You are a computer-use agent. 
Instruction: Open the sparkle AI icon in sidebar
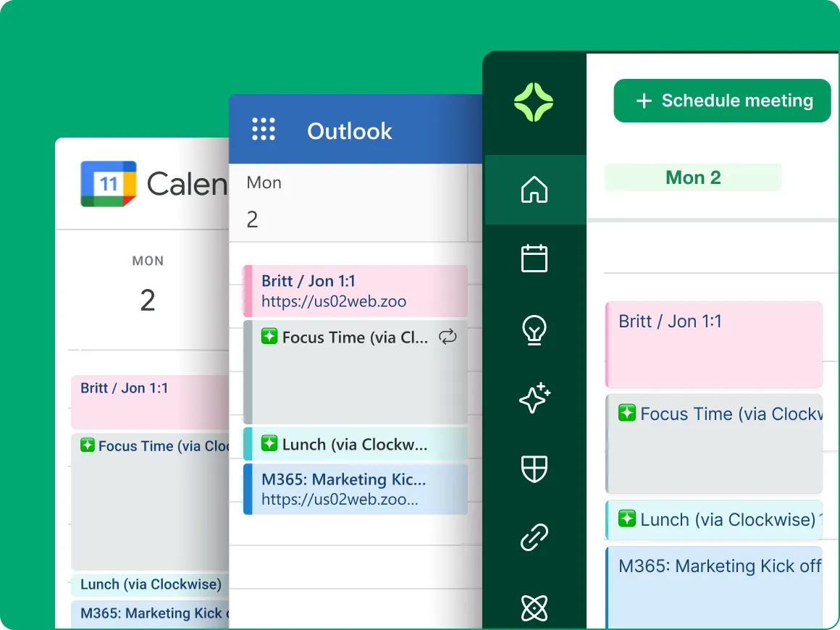coord(534,398)
